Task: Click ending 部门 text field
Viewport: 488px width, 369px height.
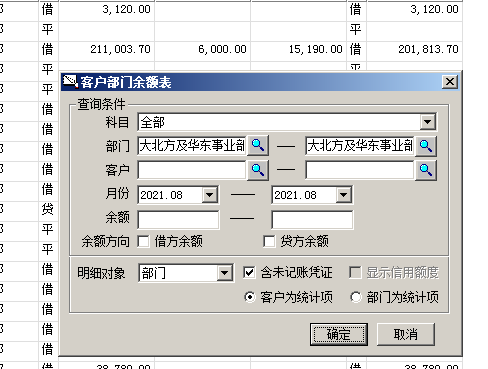Action: (360, 146)
